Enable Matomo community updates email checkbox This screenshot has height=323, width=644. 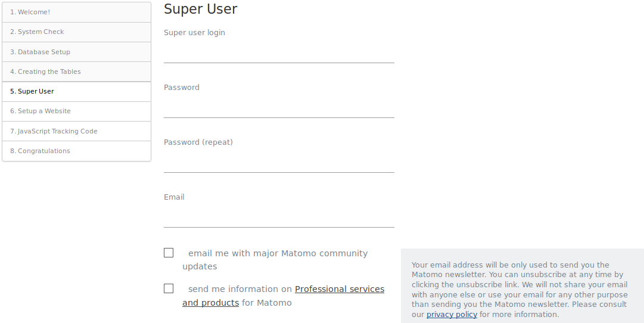tap(169, 253)
